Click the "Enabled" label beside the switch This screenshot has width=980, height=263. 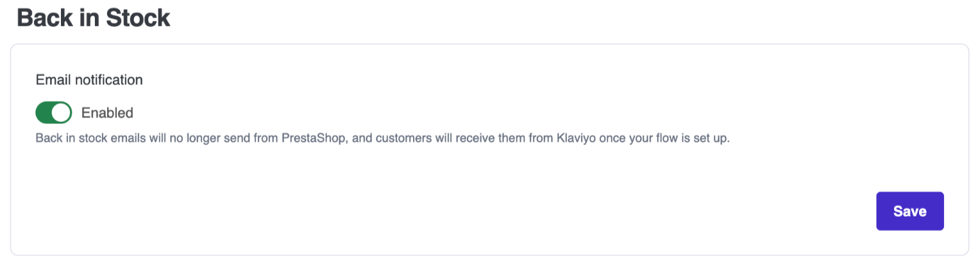coord(107,113)
